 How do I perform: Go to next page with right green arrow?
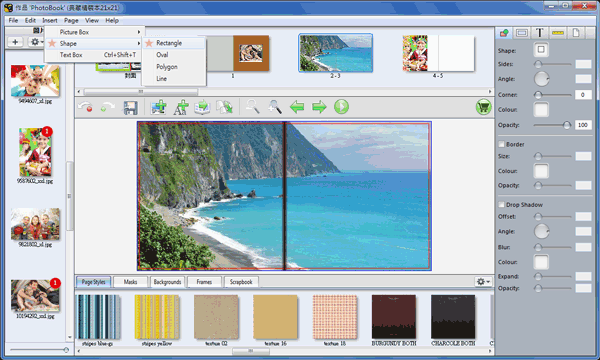319,107
